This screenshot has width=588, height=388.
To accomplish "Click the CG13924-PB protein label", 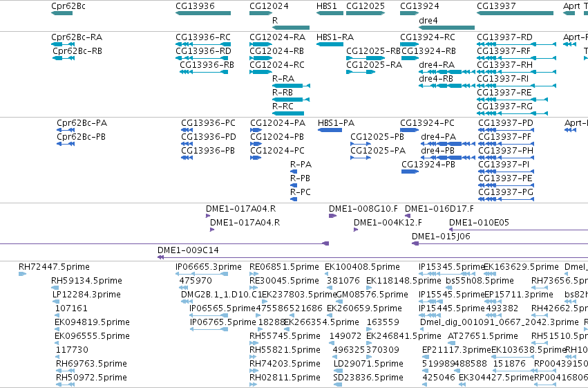I will point(428,165).
